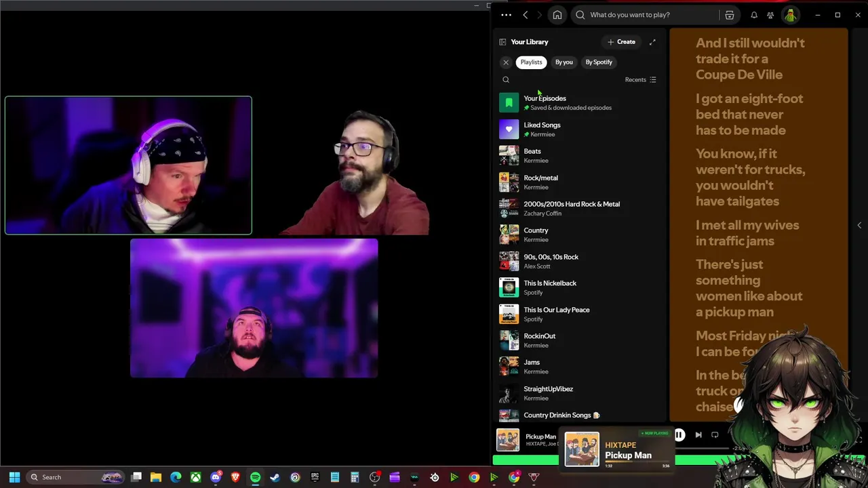The image size is (868, 488).
Task: Jump to lyric 'You know, if it weren't for trucks'
Action: click(750, 178)
